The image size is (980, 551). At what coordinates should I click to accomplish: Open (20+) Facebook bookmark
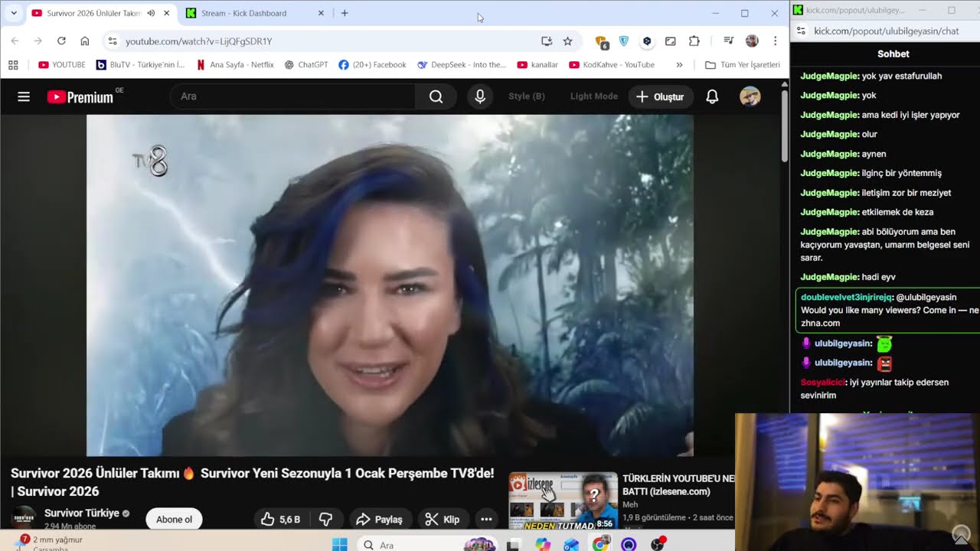click(x=372, y=65)
